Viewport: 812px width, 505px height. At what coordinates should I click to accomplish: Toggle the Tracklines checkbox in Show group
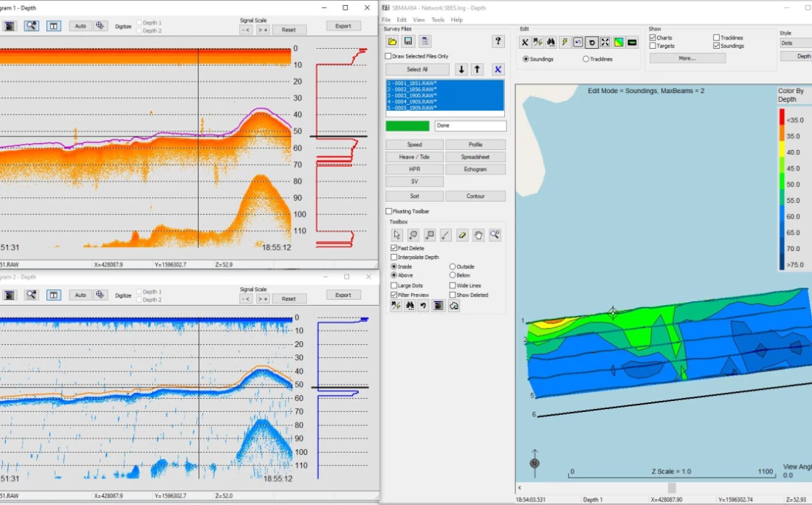pyautogui.click(x=717, y=38)
